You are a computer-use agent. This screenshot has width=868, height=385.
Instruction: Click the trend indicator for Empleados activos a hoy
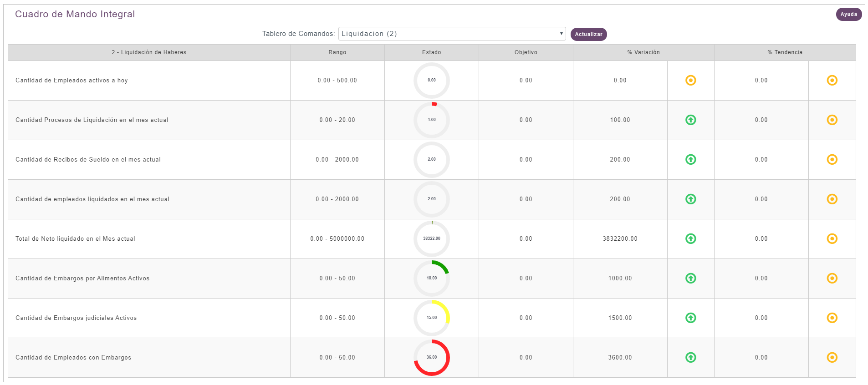point(832,81)
